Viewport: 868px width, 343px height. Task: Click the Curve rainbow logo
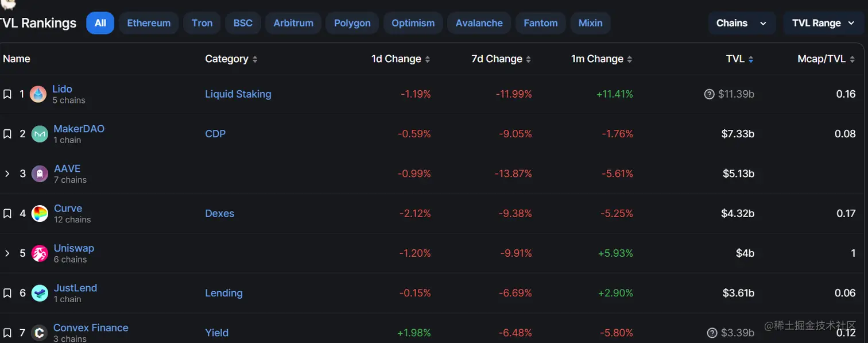[x=39, y=213]
